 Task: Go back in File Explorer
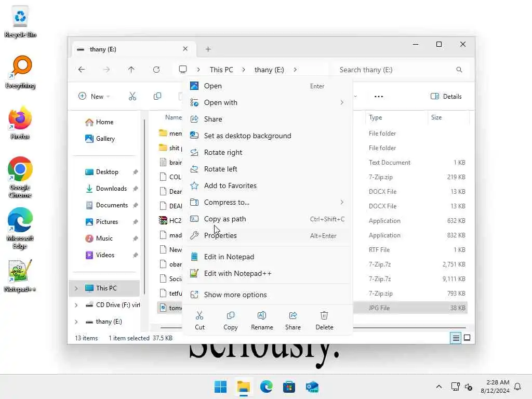click(82, 70)
